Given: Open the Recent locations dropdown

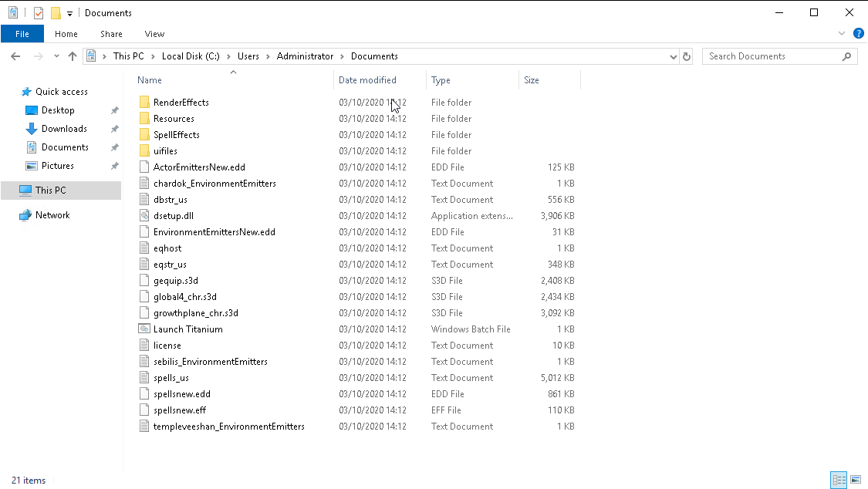Looking at the screenshot, I should click(56, 56).
